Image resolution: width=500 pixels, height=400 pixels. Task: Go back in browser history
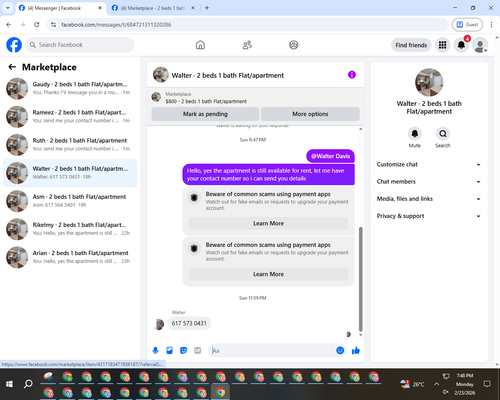pos(9,25)
